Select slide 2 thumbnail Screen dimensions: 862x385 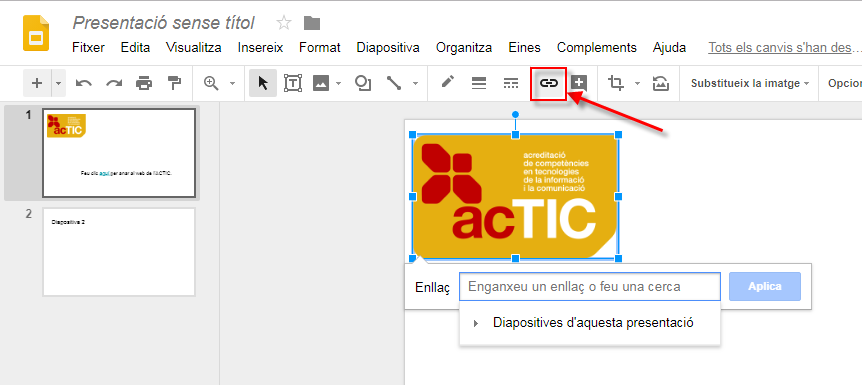pos(119,252)
